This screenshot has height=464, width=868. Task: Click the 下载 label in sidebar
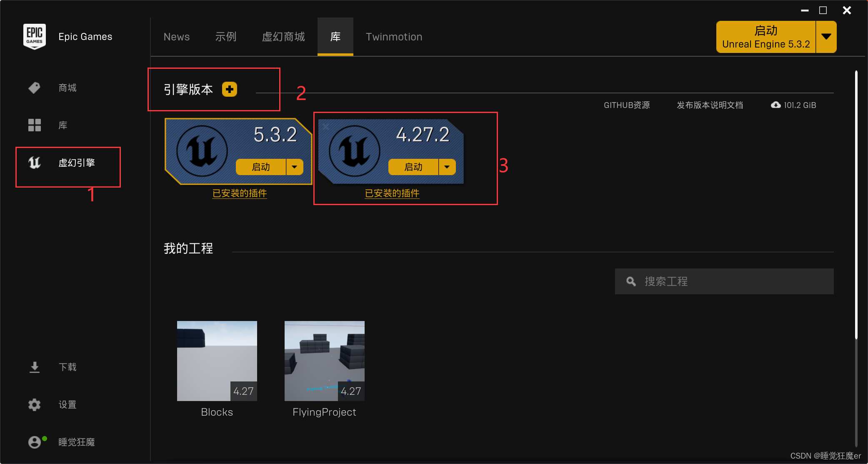click(x=68, y=367)
